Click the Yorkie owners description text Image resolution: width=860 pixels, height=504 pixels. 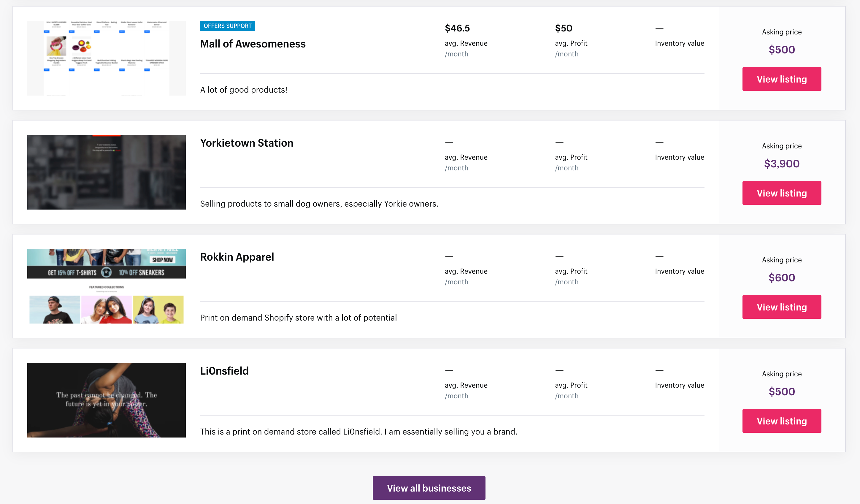click(x=319, y=204)
